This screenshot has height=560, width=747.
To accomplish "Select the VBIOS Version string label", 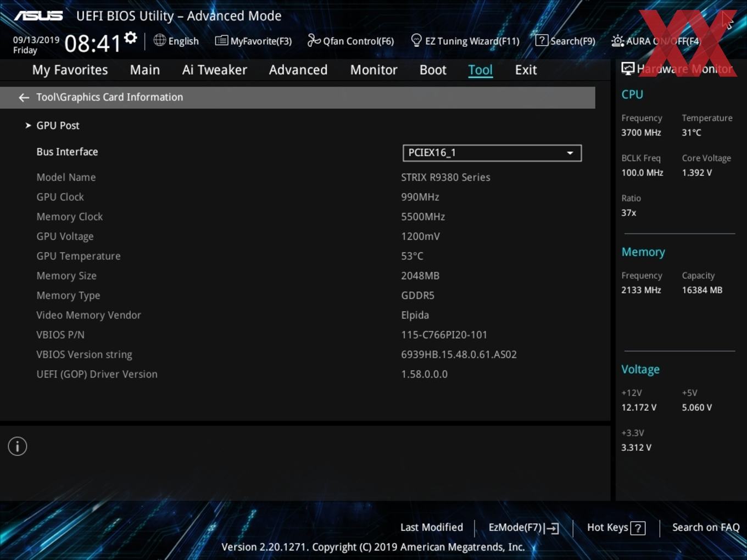I will coord(84,355).
